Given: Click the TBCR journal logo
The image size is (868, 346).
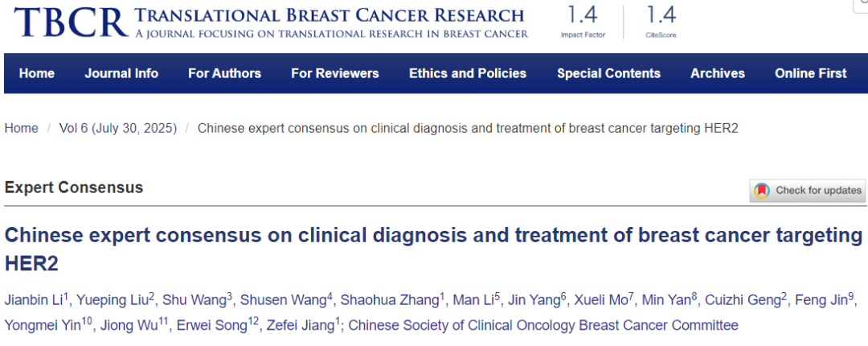Looking at the screenshot, I should tap(71, 22).
